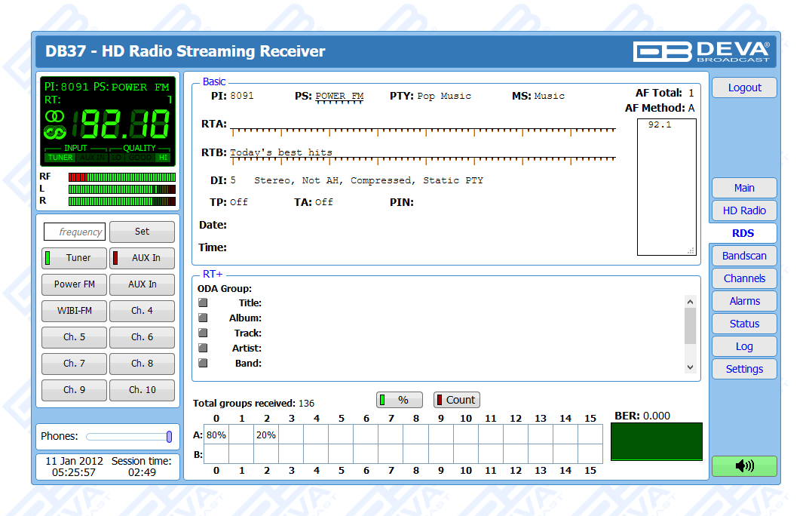Click the speaker listen button

743,466
